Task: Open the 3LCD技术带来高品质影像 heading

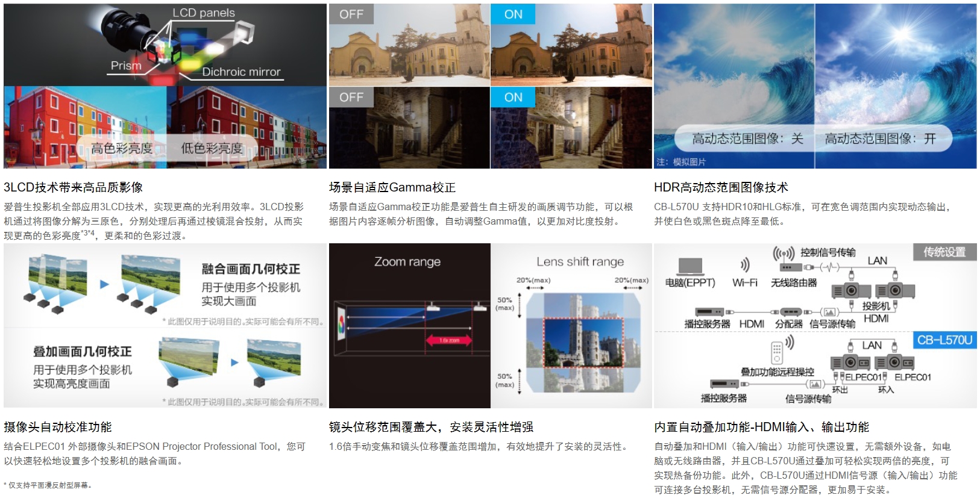Action: (x=74, y=187)
